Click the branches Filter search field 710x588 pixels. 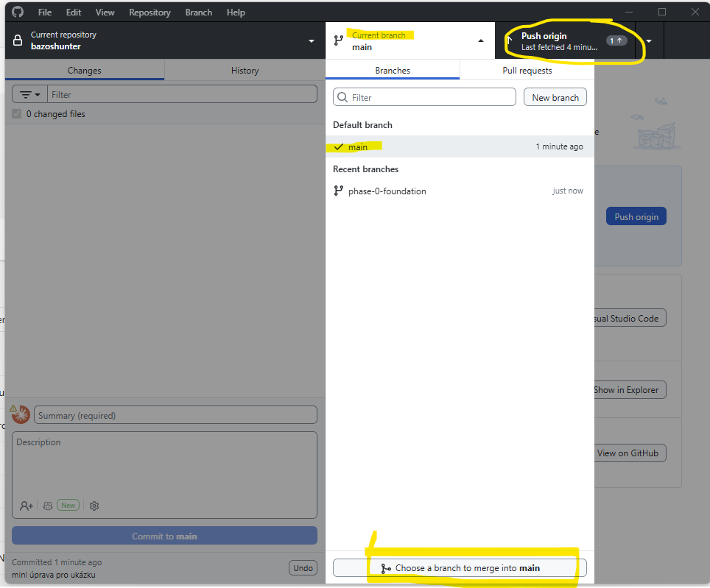tap(424, 97)
